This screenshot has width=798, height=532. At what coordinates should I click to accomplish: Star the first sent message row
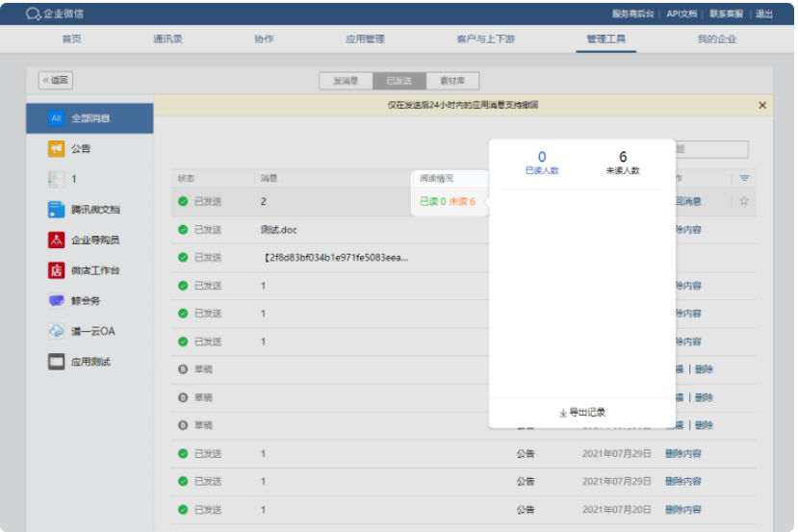pyautogui.click(x=743, y=201)
